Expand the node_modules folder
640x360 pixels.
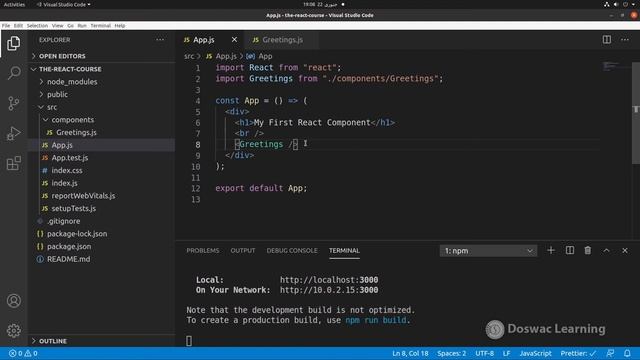point(72,82)
